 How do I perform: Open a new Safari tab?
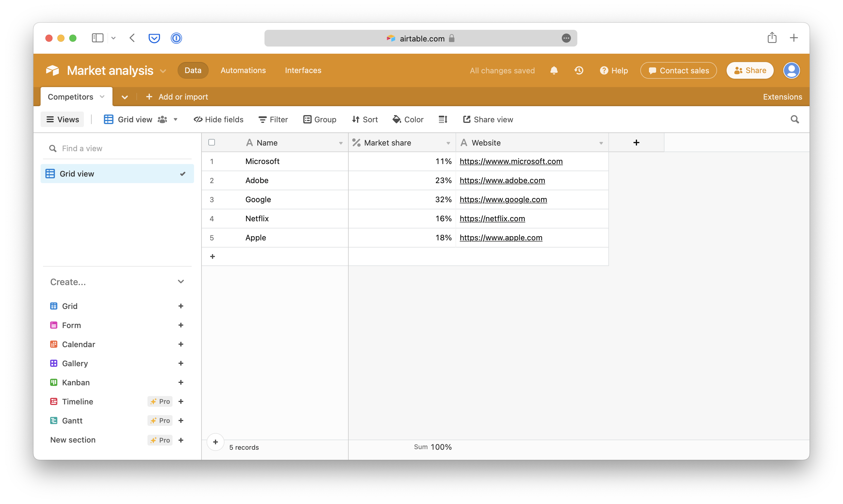pos(794,38)
